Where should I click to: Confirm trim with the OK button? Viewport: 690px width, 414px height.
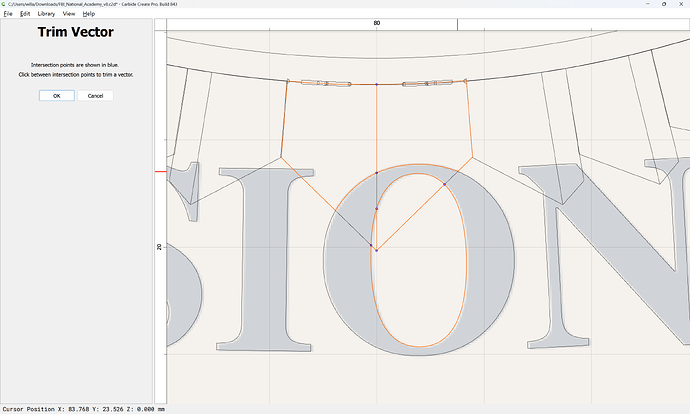pos(57,95)
